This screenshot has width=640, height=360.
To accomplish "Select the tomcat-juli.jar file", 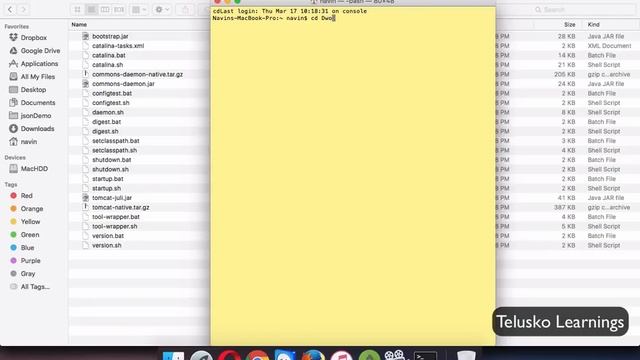I will pyautogui.click(x=112, y=198).
